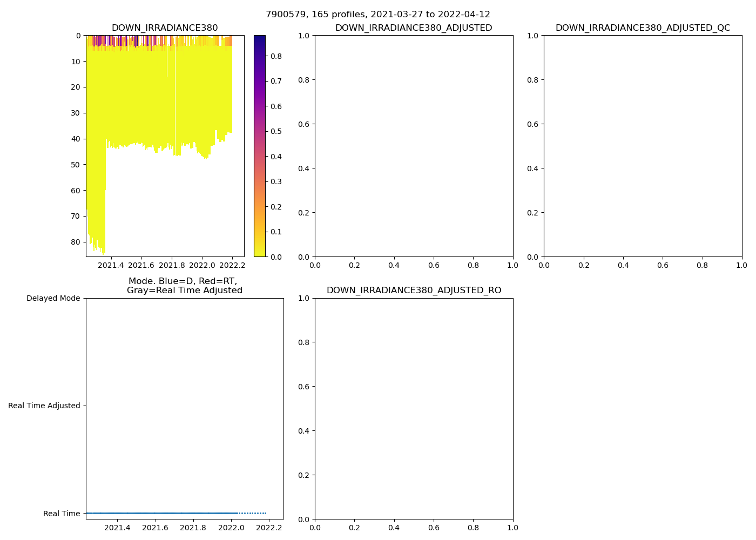Click the Delayed Mode y-axis label

pos(53,299)
